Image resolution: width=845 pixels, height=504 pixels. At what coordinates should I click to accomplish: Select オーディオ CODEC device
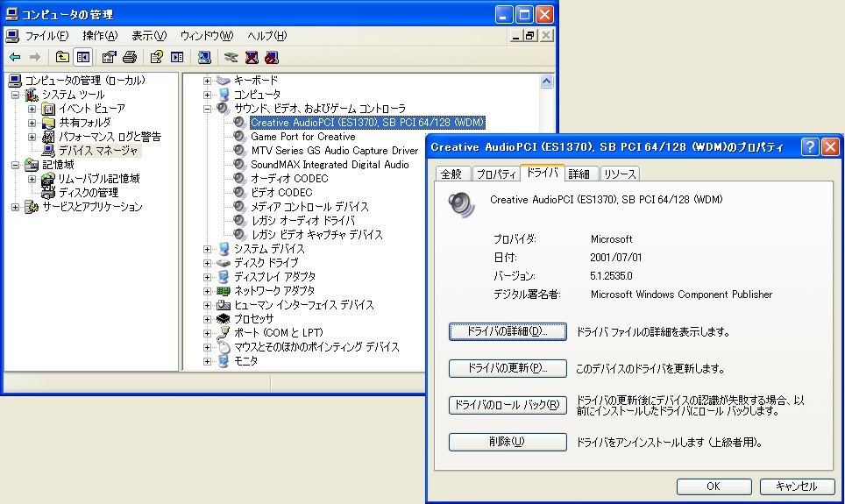click(x=289, y=179)
